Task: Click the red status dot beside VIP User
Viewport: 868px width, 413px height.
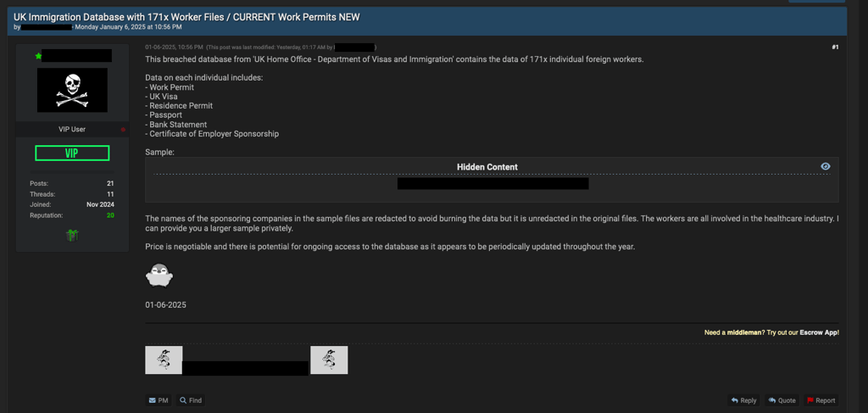Action: pyautogui.click(x=123, y=130)
